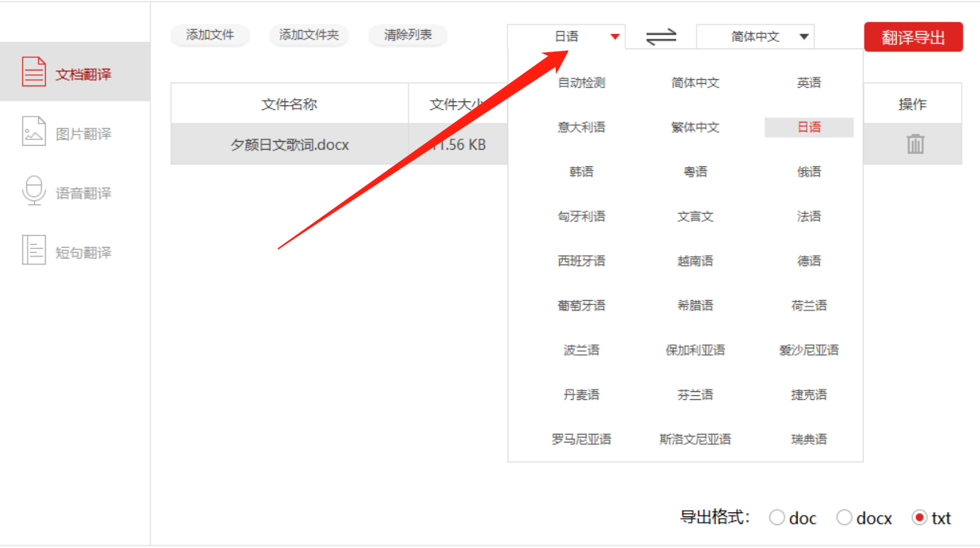
Task: Delete file with the trash icon
Action: click(x=915, y=143)
